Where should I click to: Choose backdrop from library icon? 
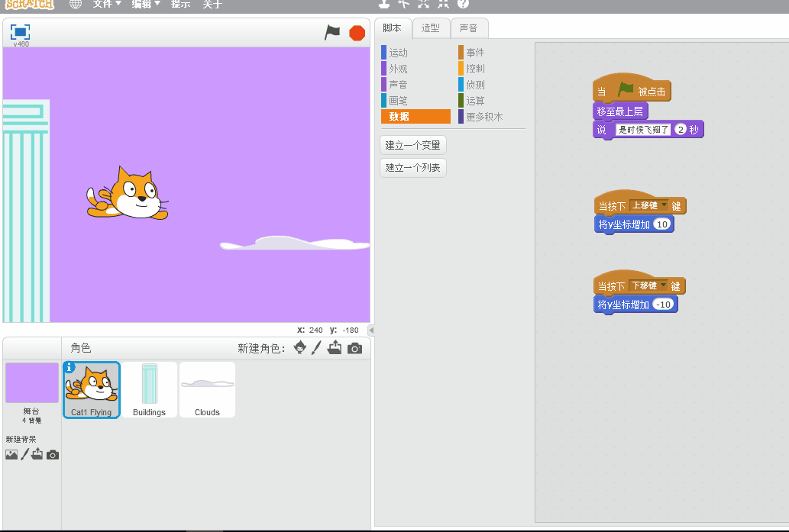[x=11, y=455]
